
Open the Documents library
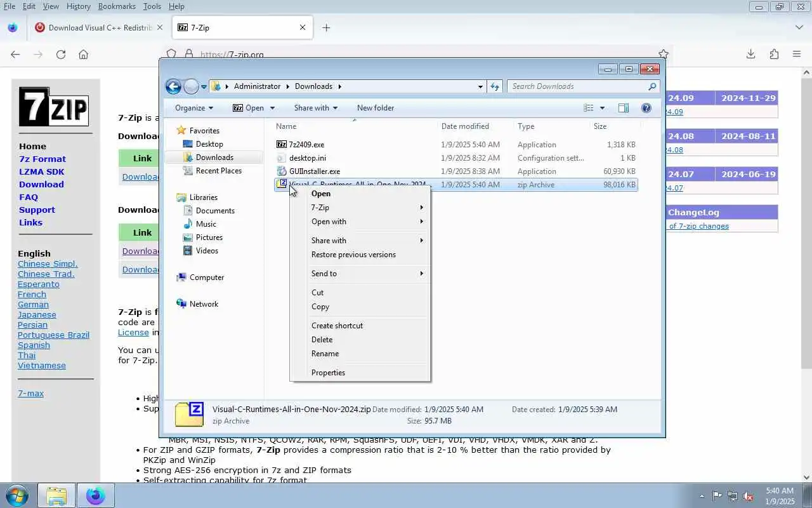[x=215, y=211]
